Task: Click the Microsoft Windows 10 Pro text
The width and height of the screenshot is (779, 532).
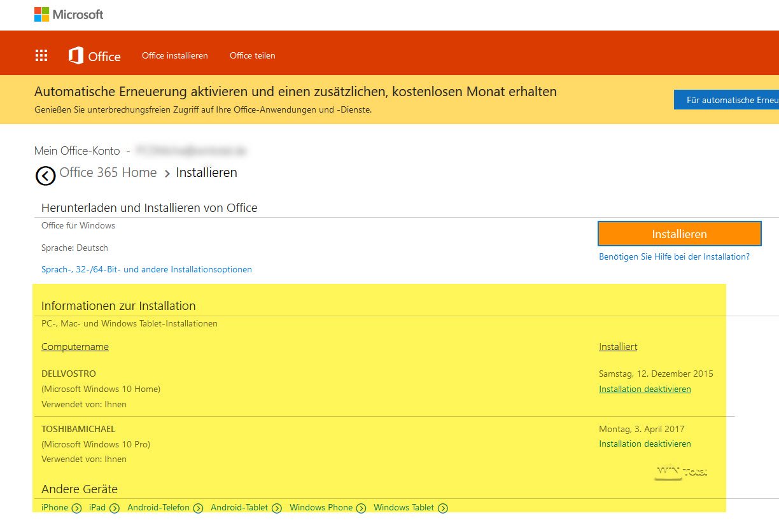Action: coord(95,444)
